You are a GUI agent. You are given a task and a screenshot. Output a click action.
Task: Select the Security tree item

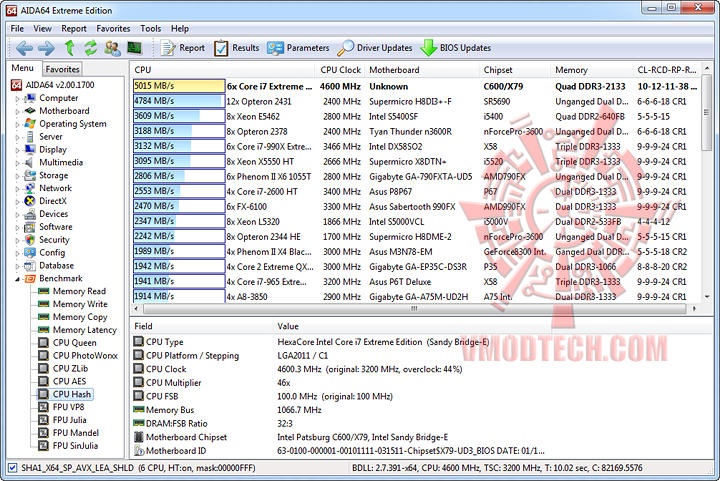54,240
